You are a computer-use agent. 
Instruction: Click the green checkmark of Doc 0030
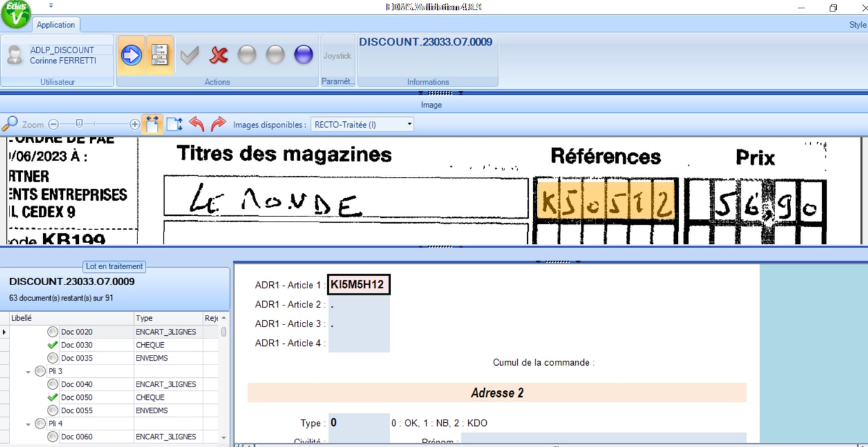pos(52,345)
